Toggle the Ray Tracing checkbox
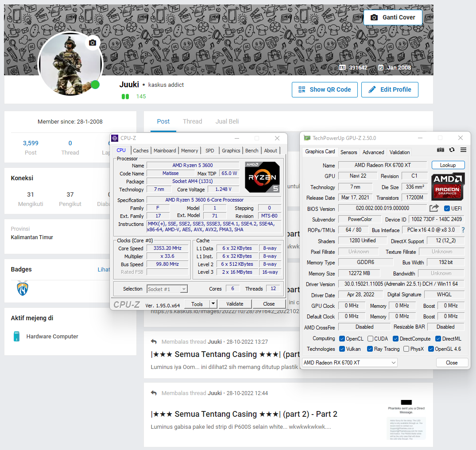476x450 pixels. [370, 349]
